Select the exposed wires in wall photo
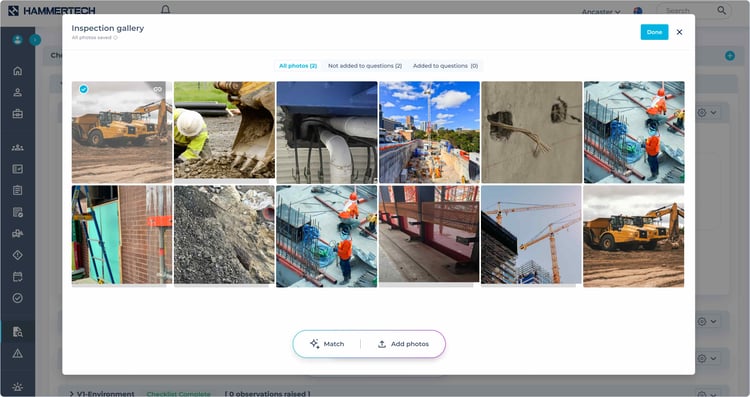Viewport: 750px width, 397px height. [x=531, y=132]
